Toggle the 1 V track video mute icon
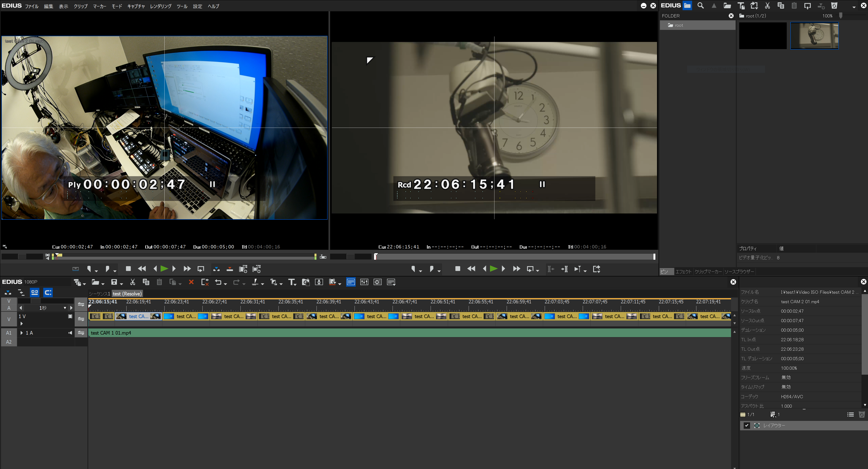The image size is (868, 469). pos(70,317)
